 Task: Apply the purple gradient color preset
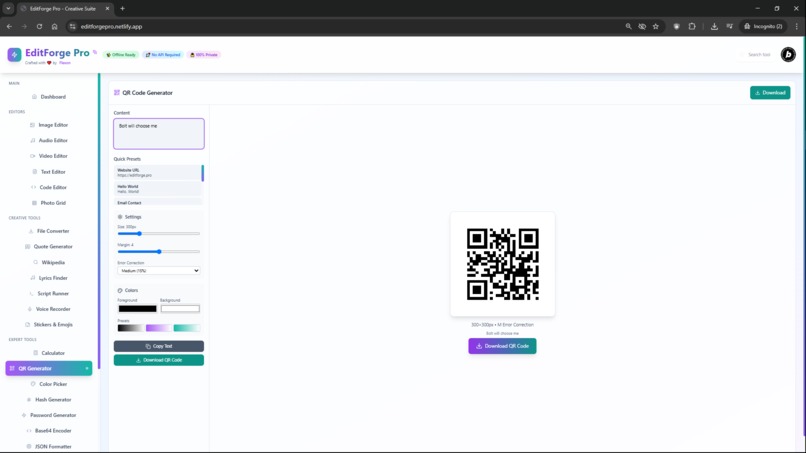158,328
